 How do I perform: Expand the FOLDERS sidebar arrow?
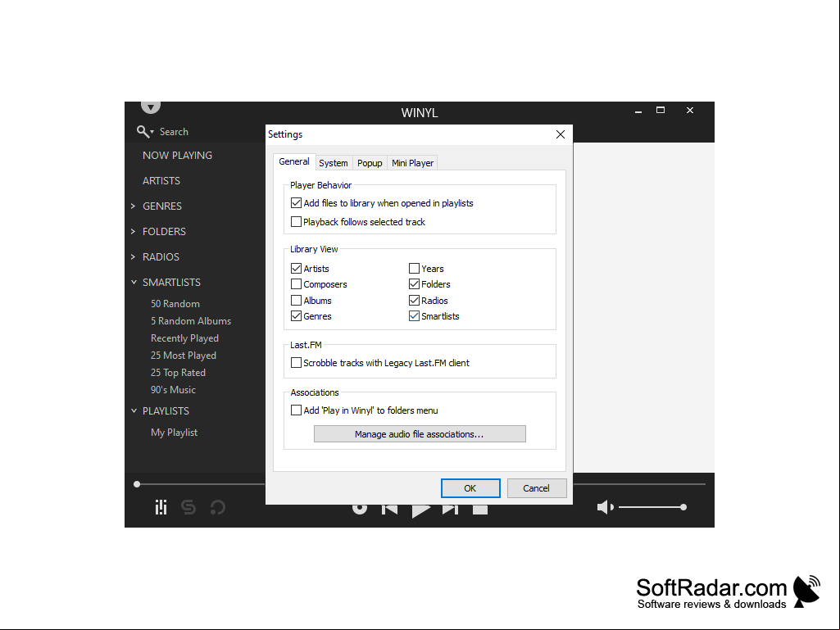coord(134,231)
